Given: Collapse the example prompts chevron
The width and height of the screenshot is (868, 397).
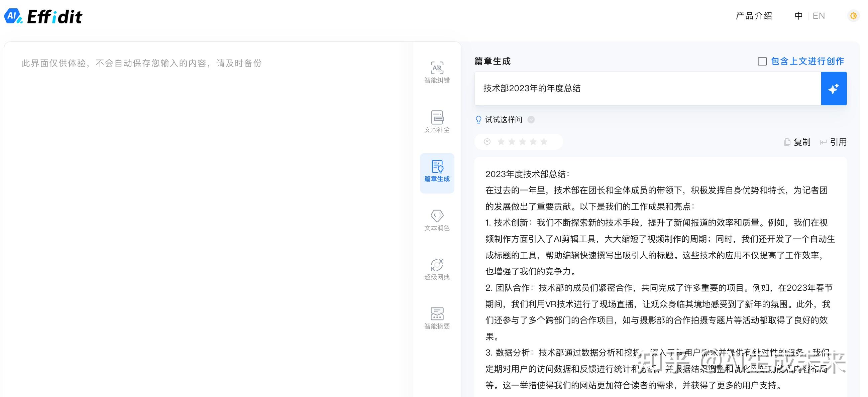Looking at the screenshot, I should (x=531, y=120).
